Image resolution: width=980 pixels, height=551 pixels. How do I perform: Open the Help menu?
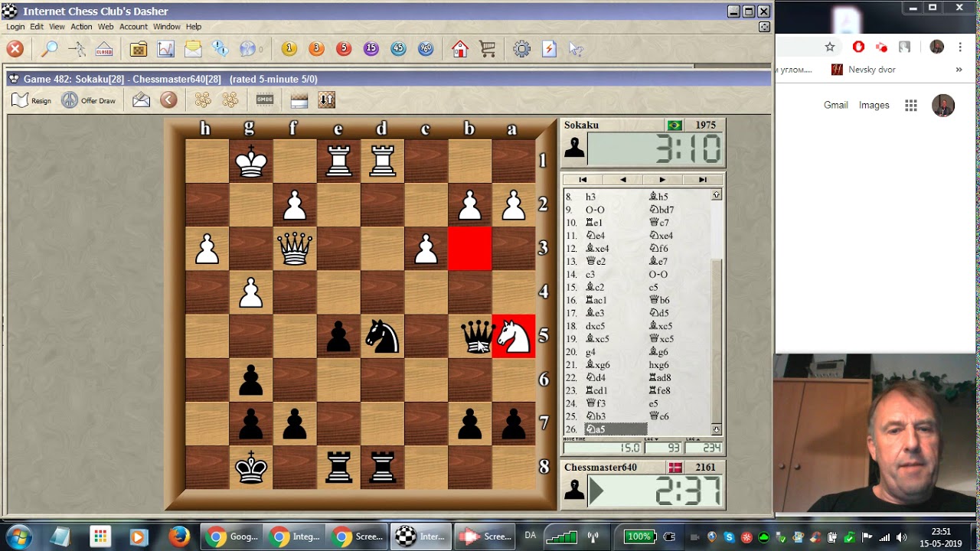(x=194, y=27)
